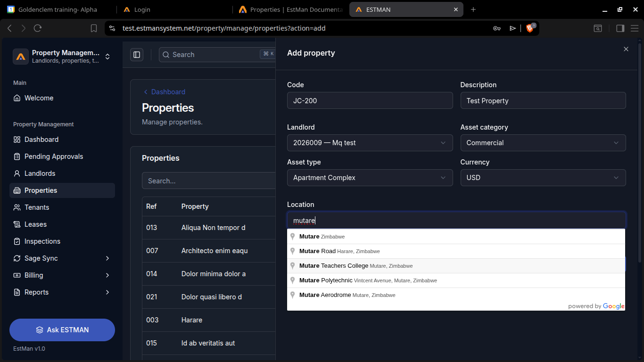Open Asset type dropdown
The width and height of the screenshot is (644, 362).
point(370,178)
